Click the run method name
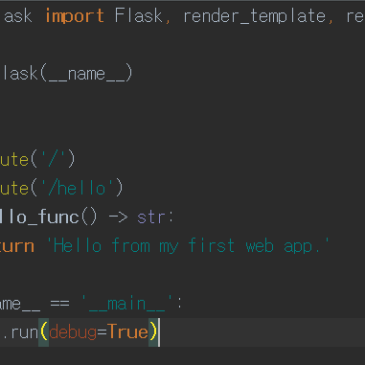 tap(24, 333)
